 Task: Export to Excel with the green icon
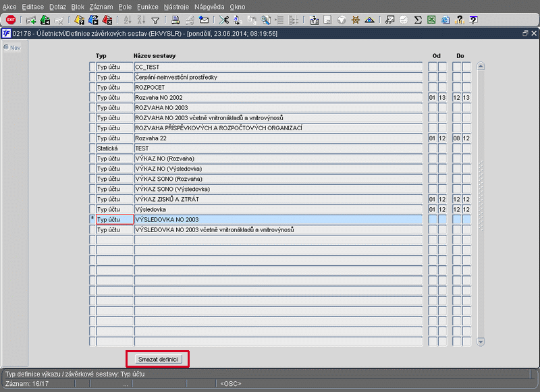click(431, 20)
